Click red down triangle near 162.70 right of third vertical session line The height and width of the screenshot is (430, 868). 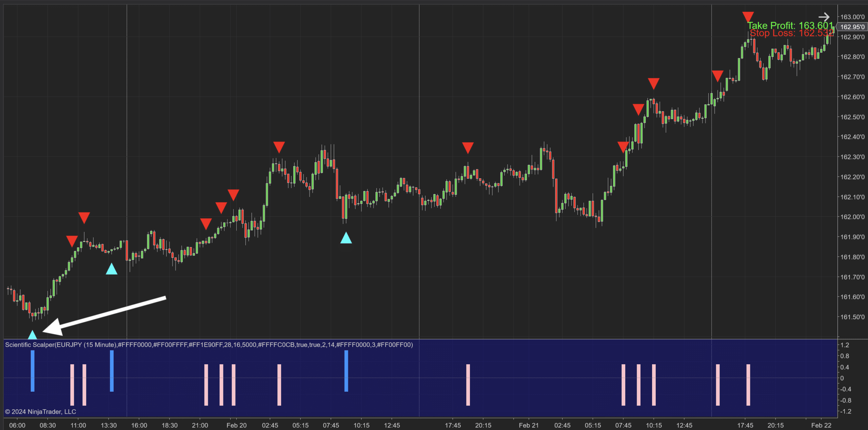(717, 76)
